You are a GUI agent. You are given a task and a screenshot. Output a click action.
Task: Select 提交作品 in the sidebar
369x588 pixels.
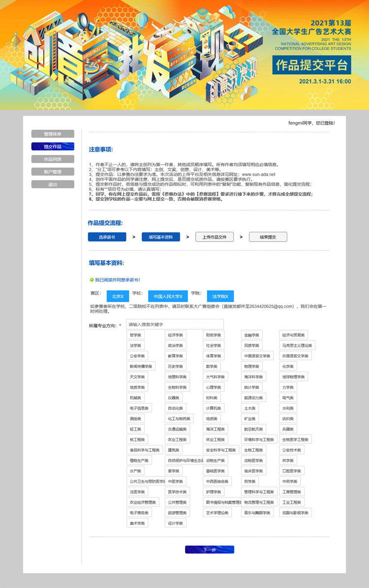(x=53, y=147)
